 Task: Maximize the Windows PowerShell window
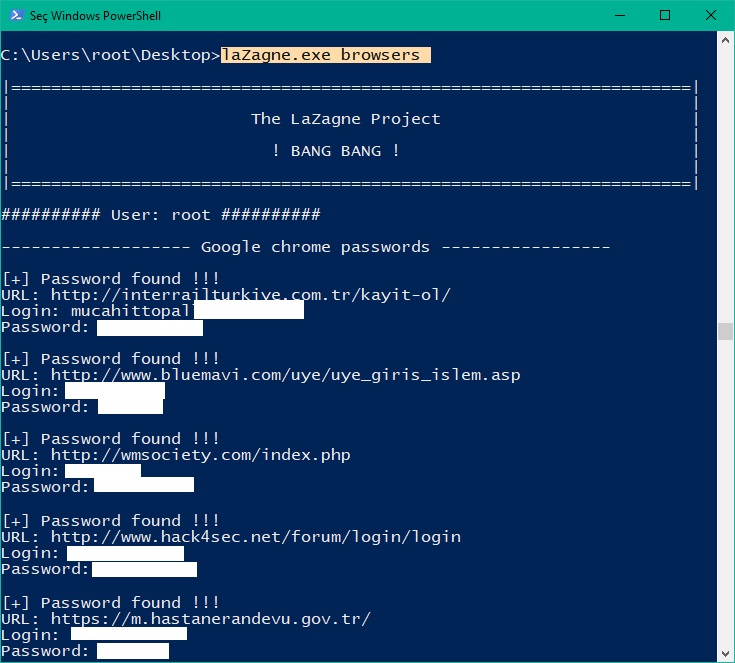pos(665,15)
